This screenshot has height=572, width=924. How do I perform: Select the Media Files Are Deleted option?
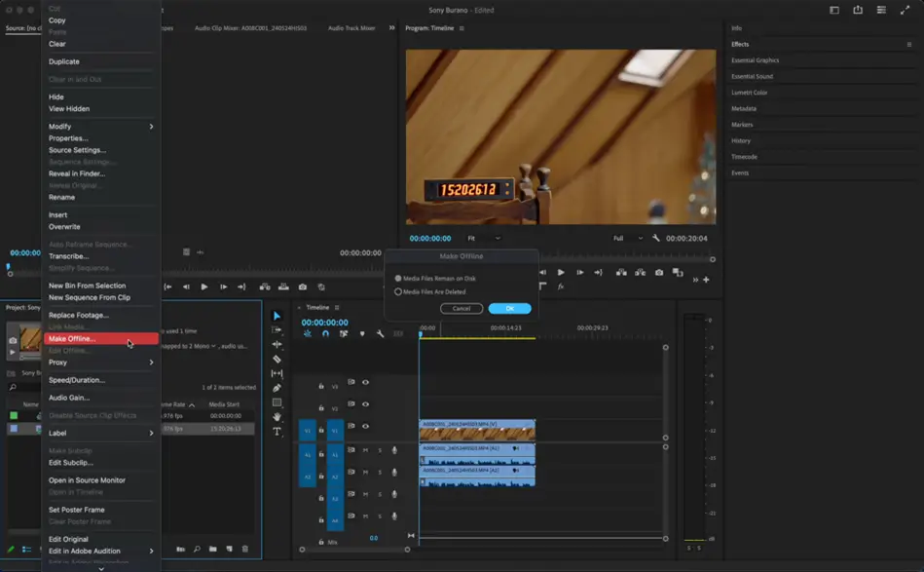tap(398, 291)
